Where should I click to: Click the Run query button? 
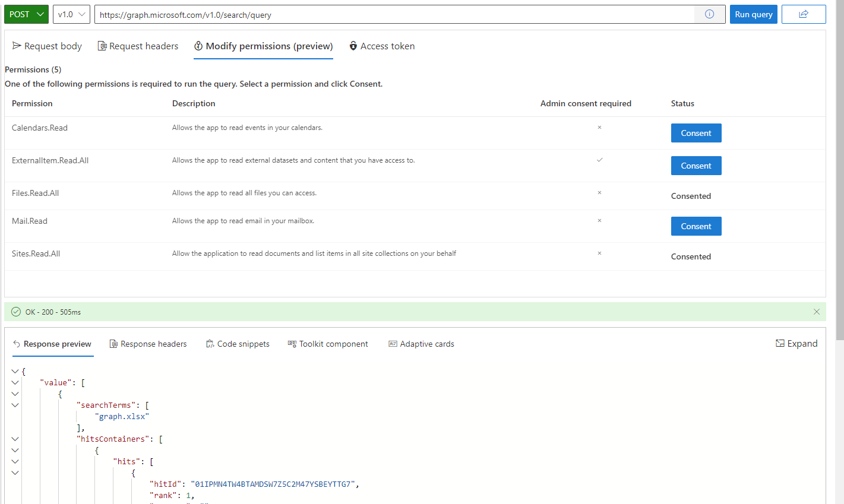(753, 14)
